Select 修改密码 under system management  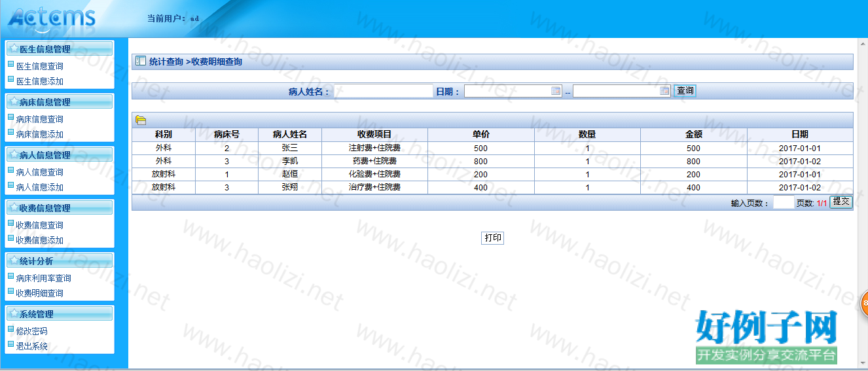pyautogui.click(x=31, y=331)
